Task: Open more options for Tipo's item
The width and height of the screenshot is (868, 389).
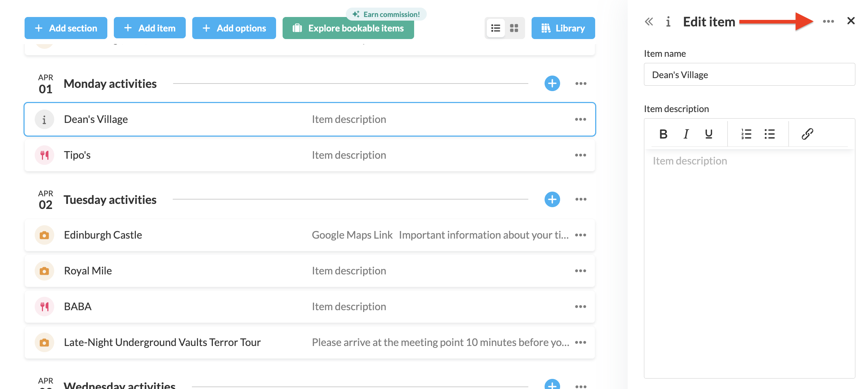Action: [580, 155]
